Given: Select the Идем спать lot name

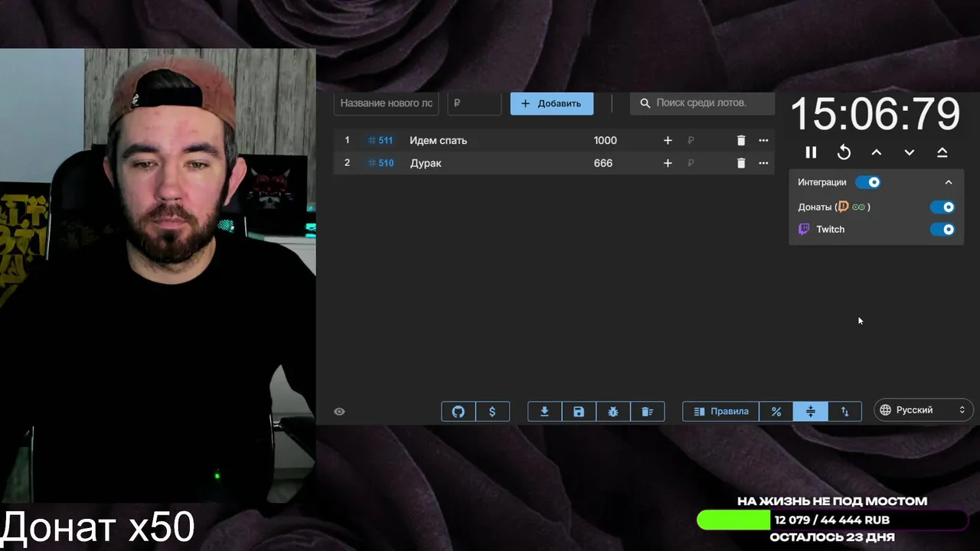Looking at the screenshot, I should [x=438, y=140].
